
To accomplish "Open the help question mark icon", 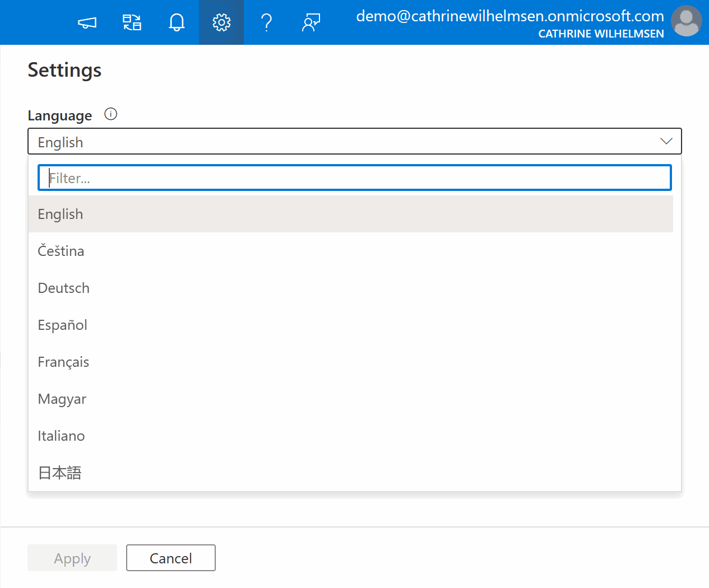I will [x=266, y=22].
